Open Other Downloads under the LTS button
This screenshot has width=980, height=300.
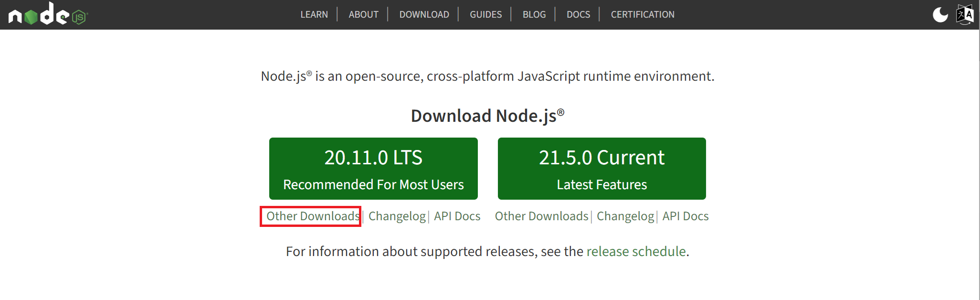pos(313,216)
